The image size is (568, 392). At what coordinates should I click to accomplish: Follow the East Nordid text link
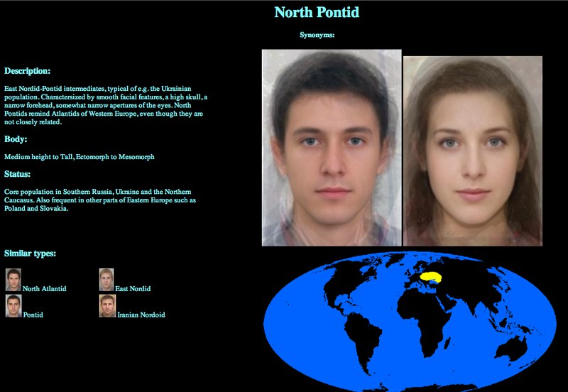(x=133, y=289)
